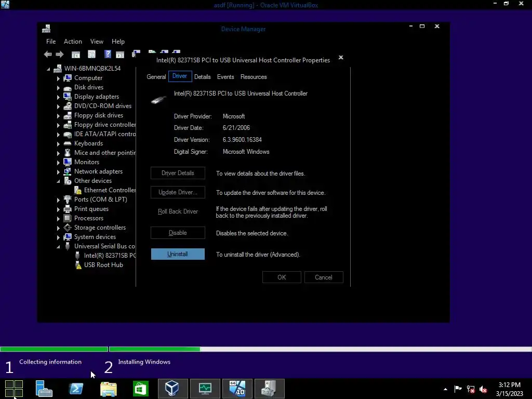Select the Disk drives icon in tree
Viewport: 532px width, 399px height.
(68, 87)
